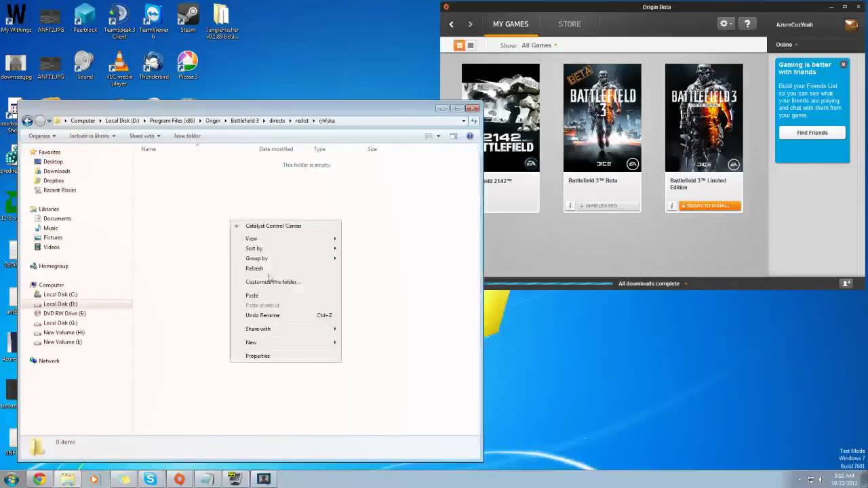Select the ANFT2.JPG desktop file

[x=51, y=18]
